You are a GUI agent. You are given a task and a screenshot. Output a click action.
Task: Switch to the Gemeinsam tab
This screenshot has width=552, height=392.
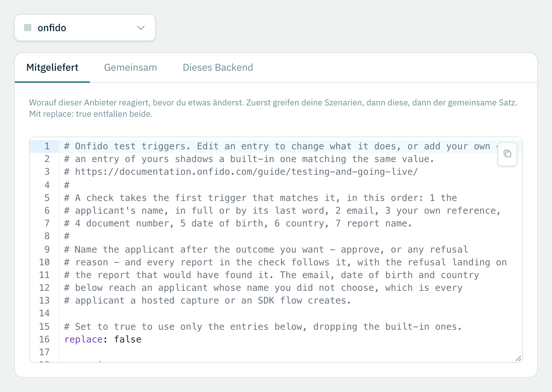(130, 68)
